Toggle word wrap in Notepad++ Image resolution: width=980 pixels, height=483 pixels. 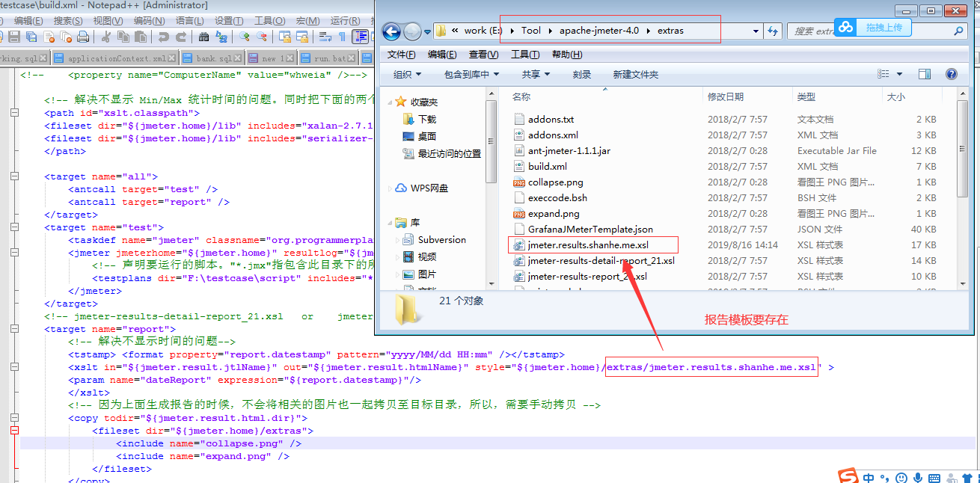[325, 37]
